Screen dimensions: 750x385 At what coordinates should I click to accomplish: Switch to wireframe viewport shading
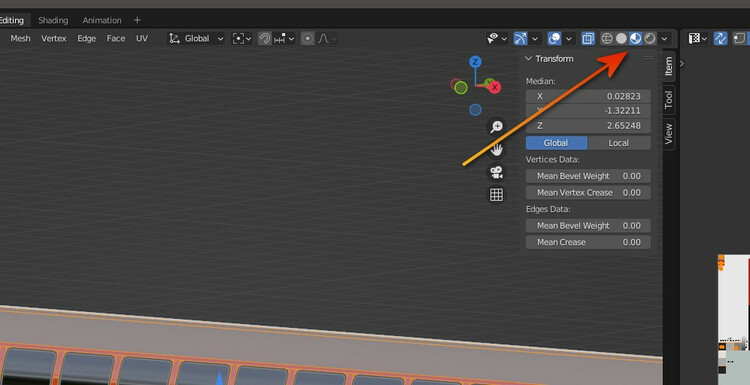click(x=607, y=39)
